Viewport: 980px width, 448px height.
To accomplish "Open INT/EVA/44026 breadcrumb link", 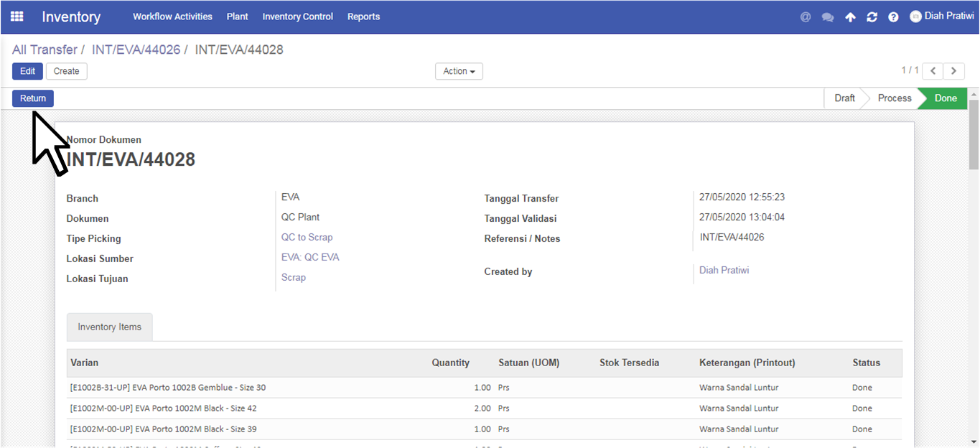I will (x=136, y=50).
